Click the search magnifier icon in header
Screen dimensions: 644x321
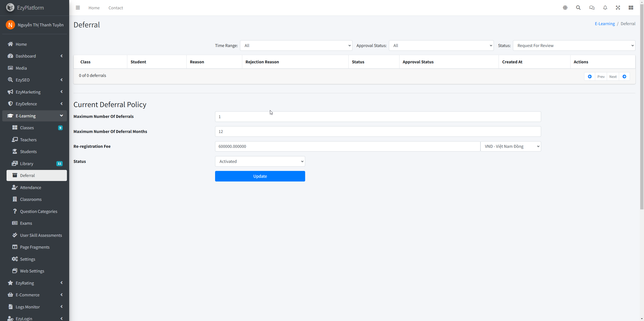(x=578, y=8)
